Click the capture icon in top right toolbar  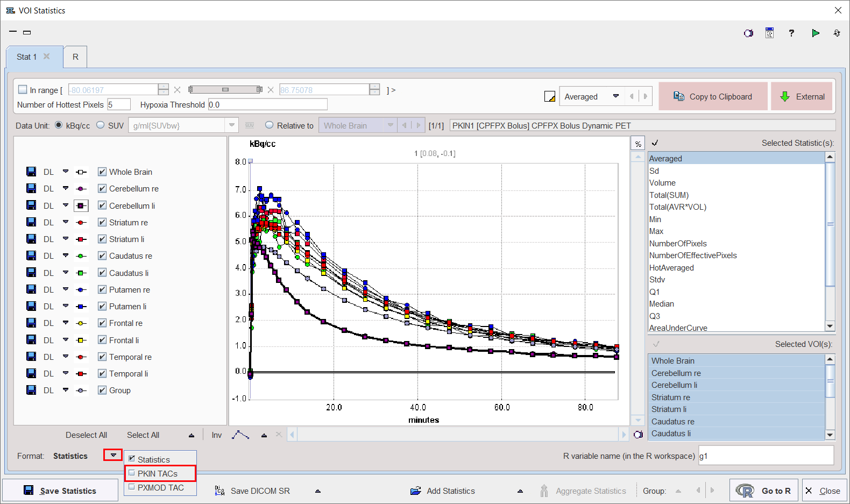[748, 33]
